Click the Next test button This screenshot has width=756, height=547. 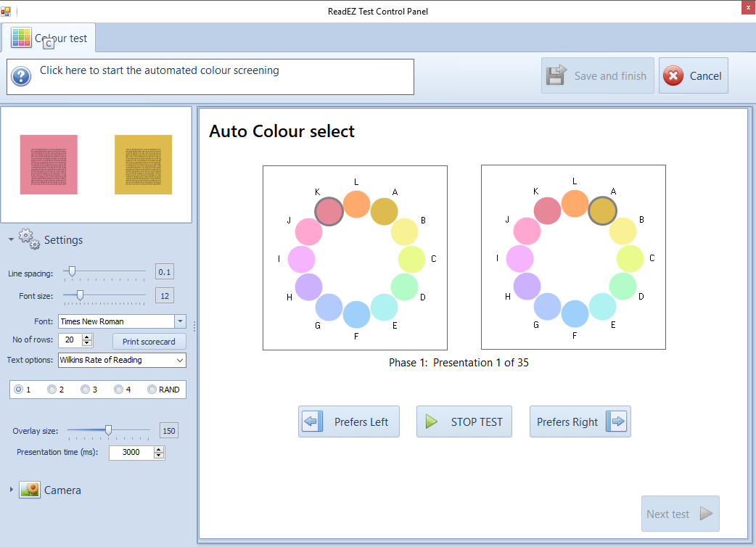680,514
